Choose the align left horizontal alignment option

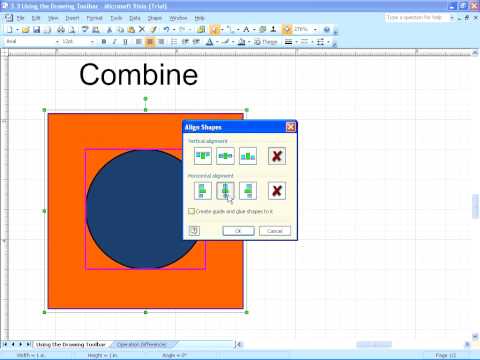tap(203, 191)
